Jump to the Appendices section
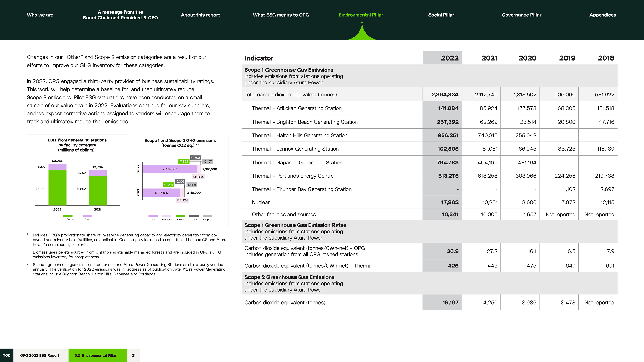This screenshot has height=362, width=644. click(x=603, y=15)
